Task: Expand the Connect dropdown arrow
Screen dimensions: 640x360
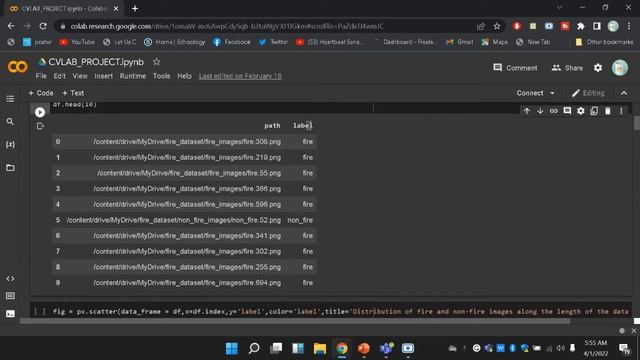Action: point(552,93)
